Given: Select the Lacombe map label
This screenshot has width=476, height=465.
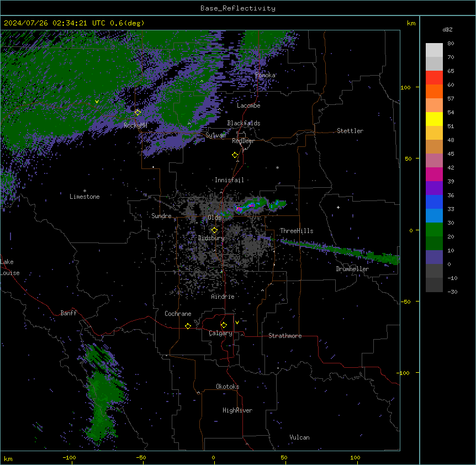Looking at the screenshot, I should pyautogui.click(x=248, y=105).
